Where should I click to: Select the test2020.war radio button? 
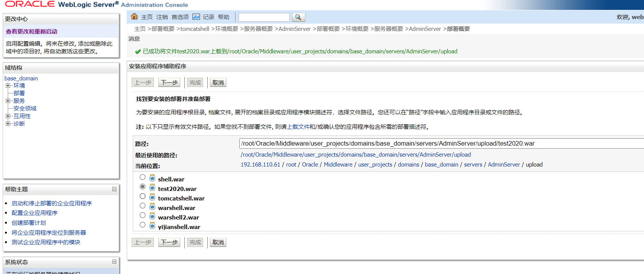(142, 187)
